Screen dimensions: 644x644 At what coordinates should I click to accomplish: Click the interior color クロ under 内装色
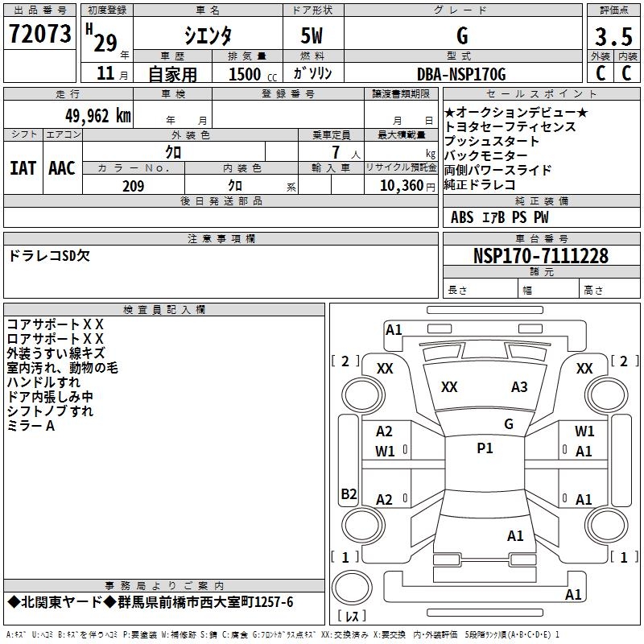(235, 186)
